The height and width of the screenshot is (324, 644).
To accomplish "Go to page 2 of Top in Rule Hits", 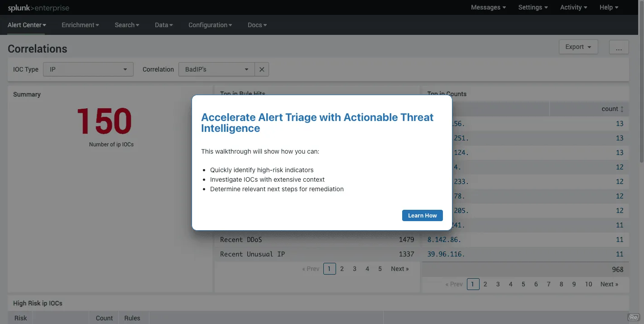I will (342, 268).
